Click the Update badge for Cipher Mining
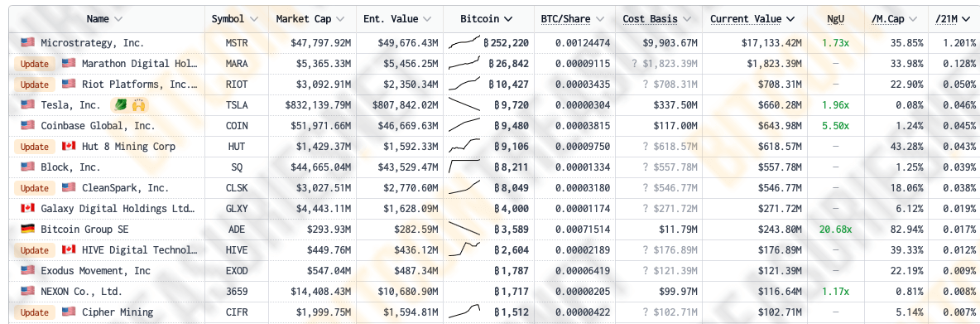Image resolution: width=980 pixels, height=324 pixels. (x=35, y=312)
